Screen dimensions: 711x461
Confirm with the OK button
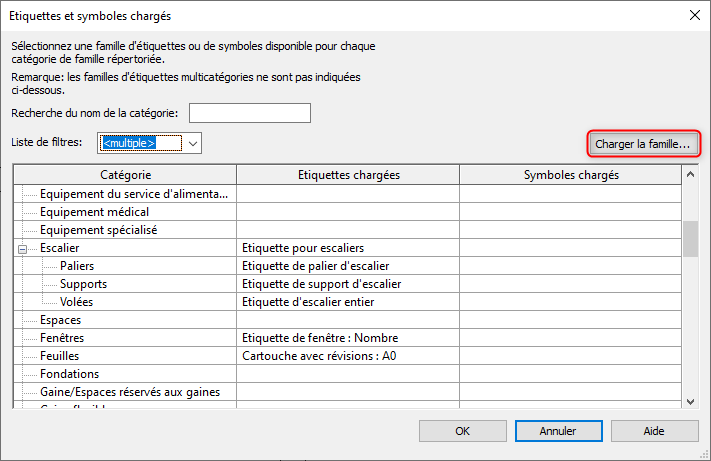tap(462, 431)
